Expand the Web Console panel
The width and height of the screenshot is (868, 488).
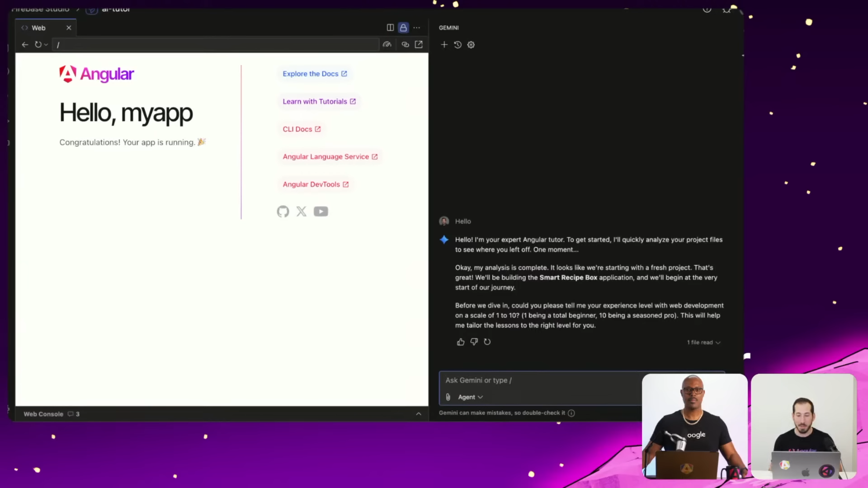tap(418, 413)
